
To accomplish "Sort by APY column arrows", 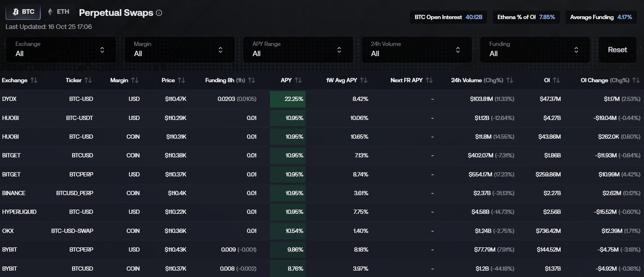I will click(x=298, y=80).
